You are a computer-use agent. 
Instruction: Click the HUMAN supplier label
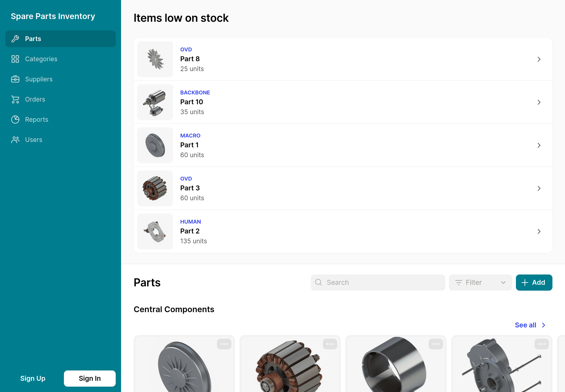tap(191, 222)
